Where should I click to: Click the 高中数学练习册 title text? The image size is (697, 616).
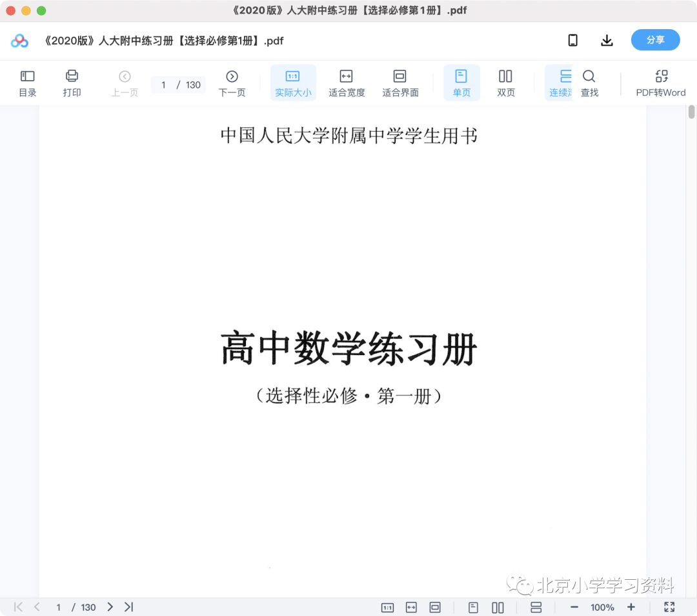click(349, 348)
